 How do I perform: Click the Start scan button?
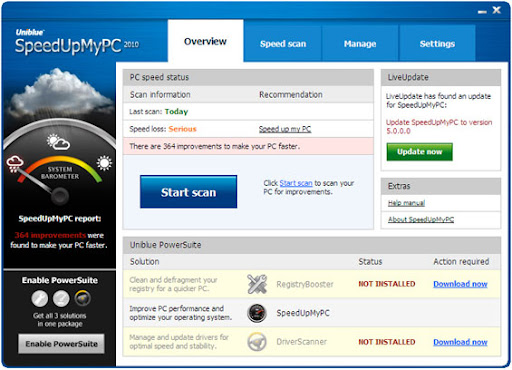tap(189, 192)
